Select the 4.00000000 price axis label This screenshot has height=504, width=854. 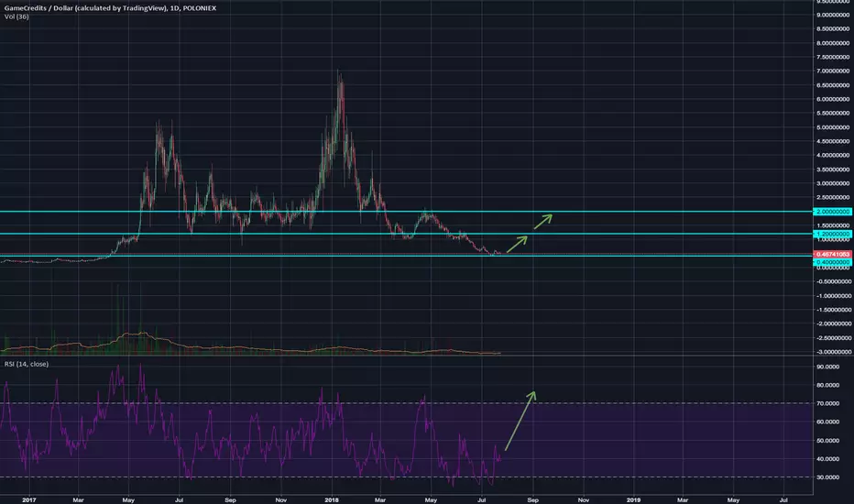click(833, 155)
